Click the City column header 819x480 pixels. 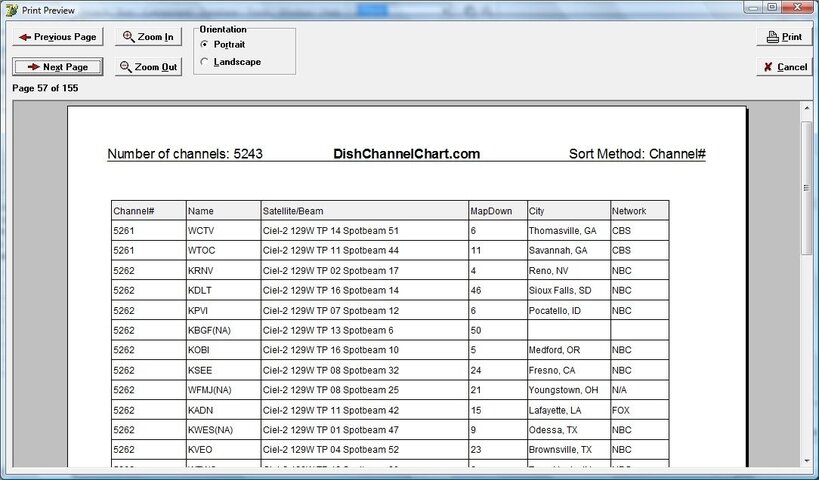click(x=569, y=210)
